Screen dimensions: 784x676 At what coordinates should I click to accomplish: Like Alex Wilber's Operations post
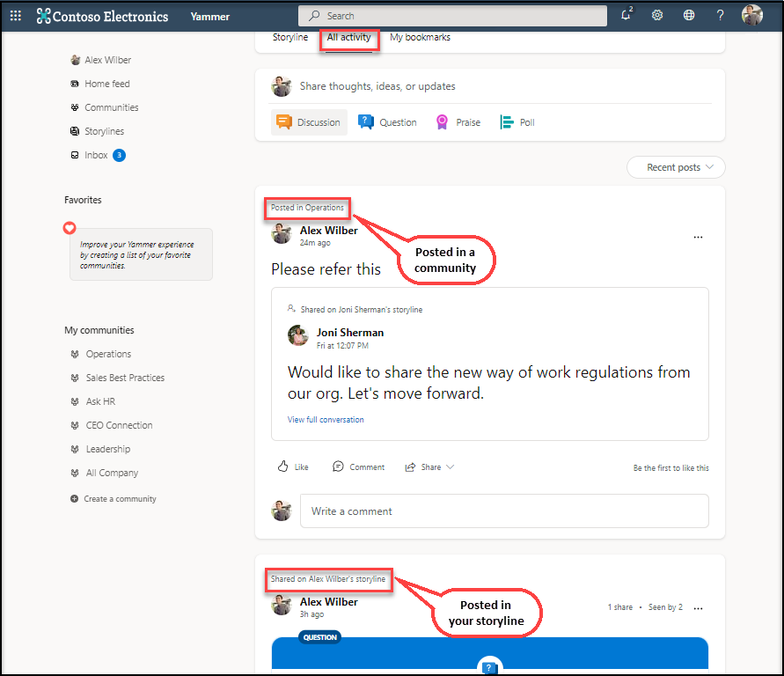click(292, 467)
